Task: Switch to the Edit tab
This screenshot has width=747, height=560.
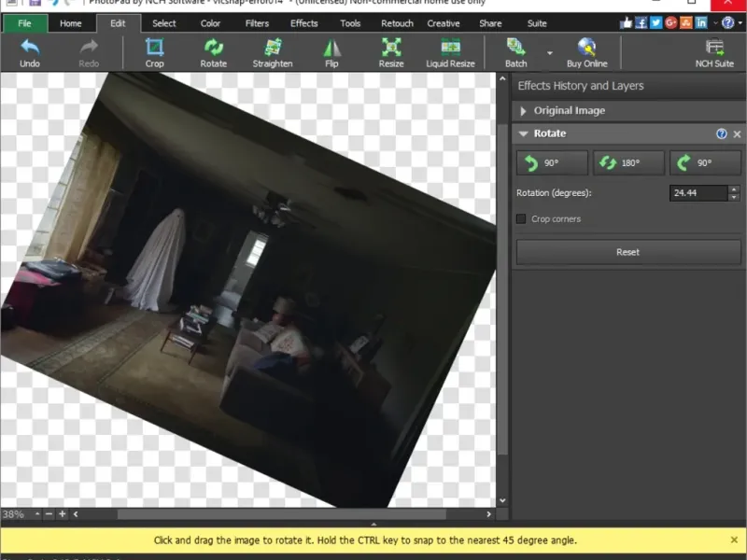Action: tap(118, 23)
